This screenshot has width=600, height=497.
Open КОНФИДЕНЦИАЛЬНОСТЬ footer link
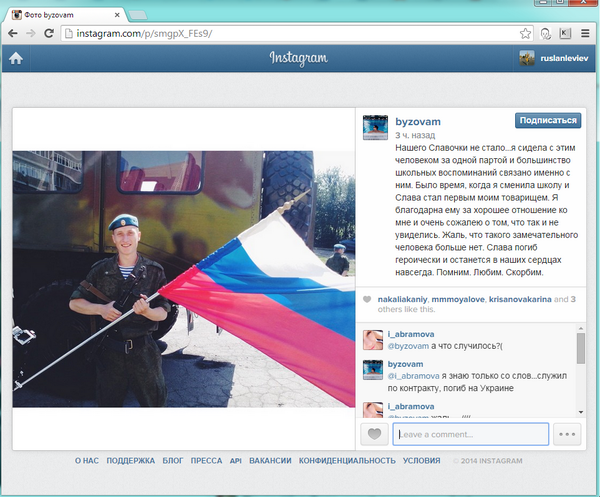point(347,461)
